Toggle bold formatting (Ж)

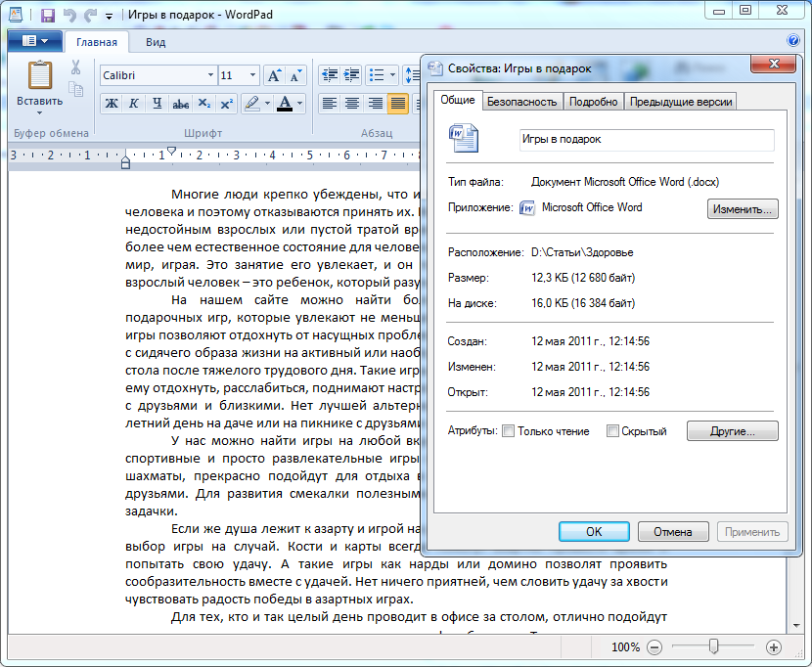click(112, 104)
